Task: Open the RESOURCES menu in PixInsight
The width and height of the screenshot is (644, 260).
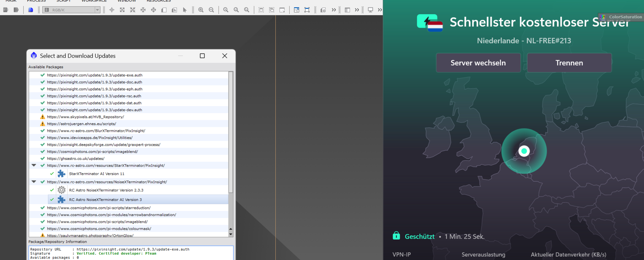Action: [x=159, y=1]
